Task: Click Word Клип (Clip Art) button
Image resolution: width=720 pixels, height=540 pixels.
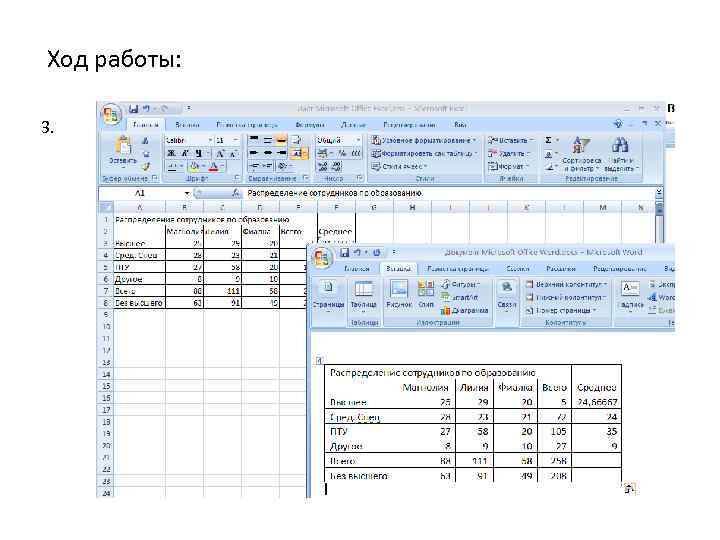Action: (426, 295)
